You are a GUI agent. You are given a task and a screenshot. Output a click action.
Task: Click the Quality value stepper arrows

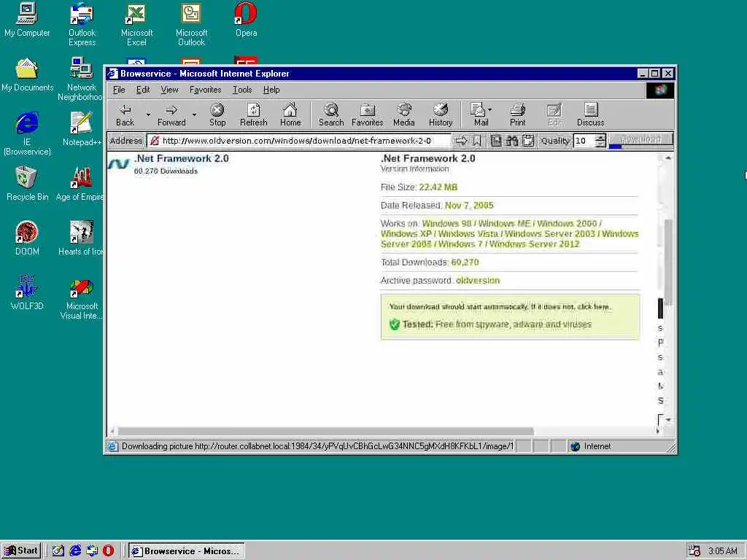coord(600,141)
